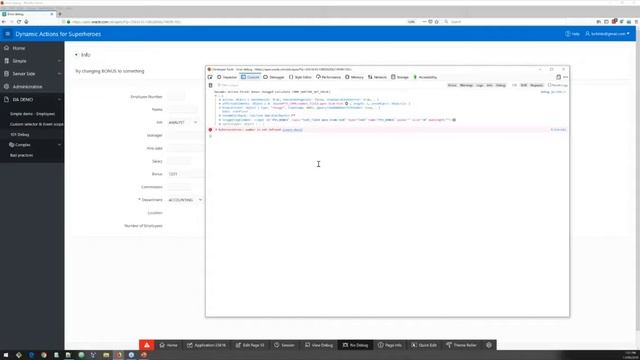Expand the ReferenceError message arrow in console
This screenshot has height=360, width=640.
[x=216, y=130]
